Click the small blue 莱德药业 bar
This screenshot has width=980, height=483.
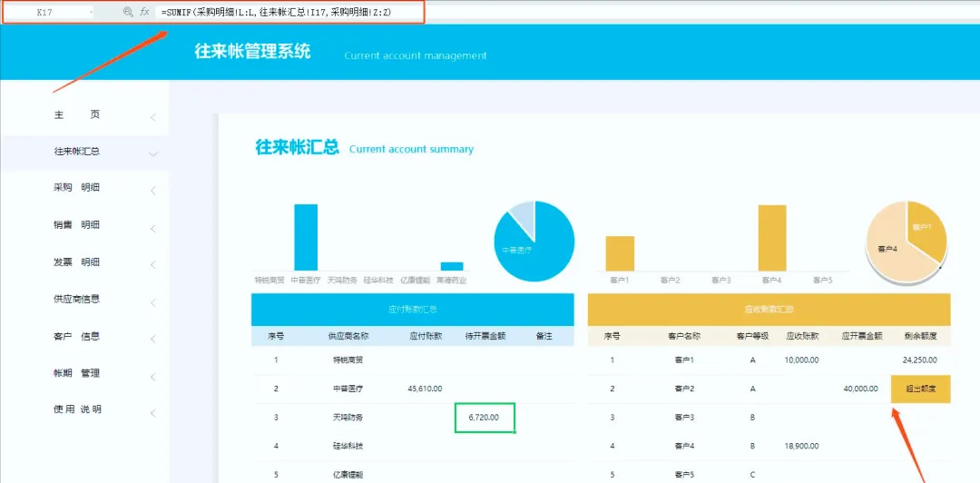(452, 267)
